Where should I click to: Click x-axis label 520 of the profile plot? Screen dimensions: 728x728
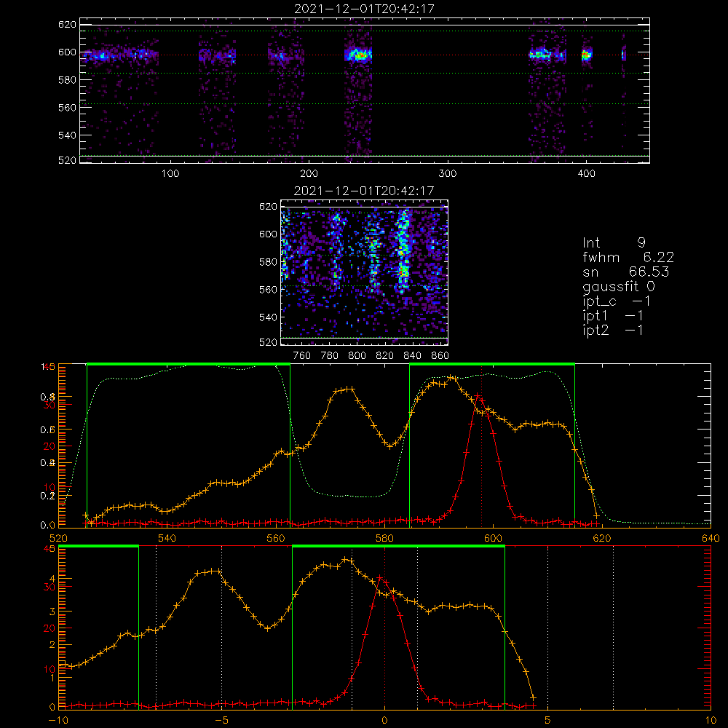58,538
